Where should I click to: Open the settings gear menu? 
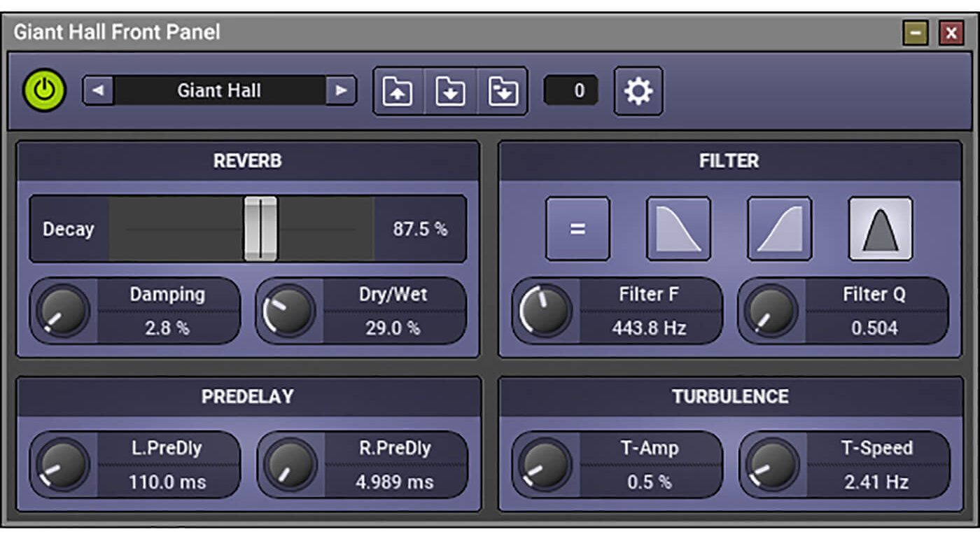click(638, 91)
